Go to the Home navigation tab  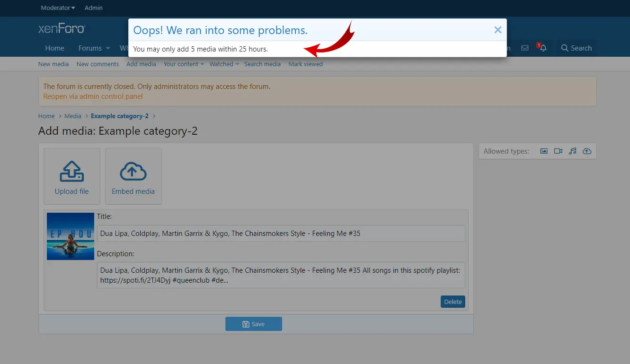[x=54, y=48]
